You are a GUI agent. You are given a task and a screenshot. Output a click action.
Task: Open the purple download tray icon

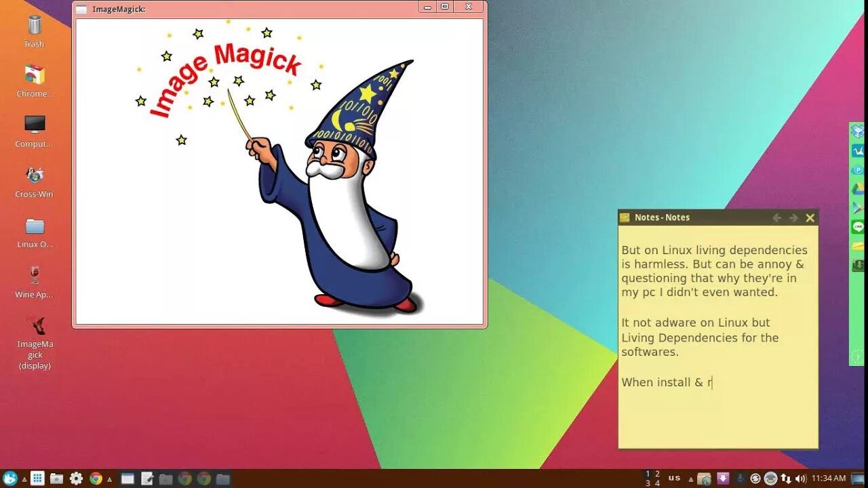click(x=723, y=479)
